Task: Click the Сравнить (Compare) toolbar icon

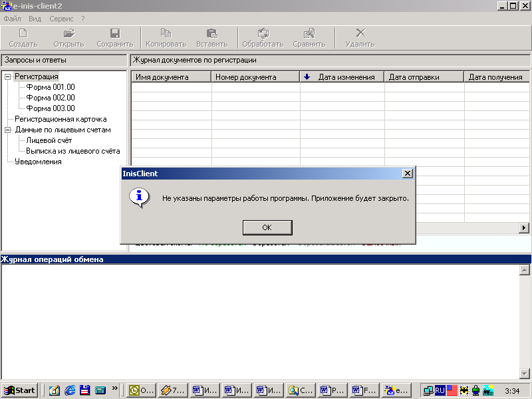Action: (x=309, y=33)
